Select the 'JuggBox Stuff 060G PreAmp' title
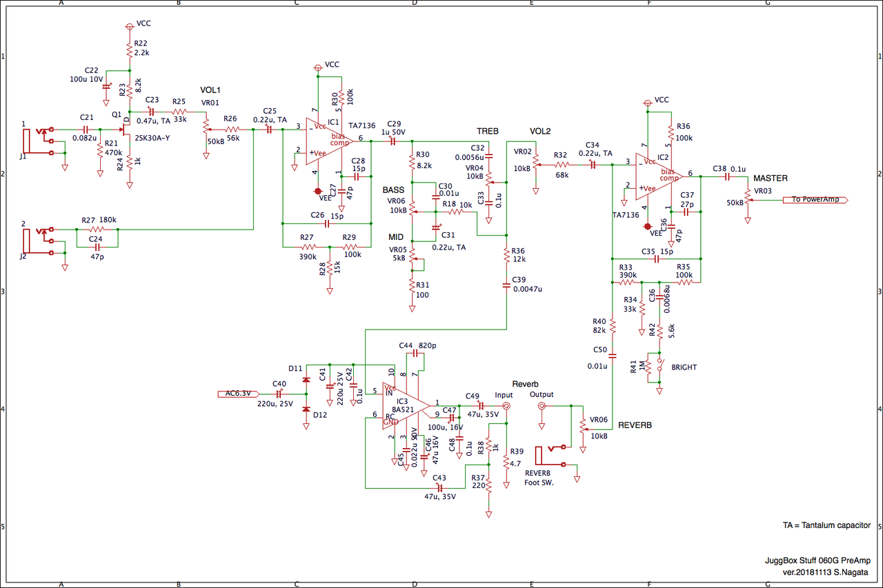Viewport: 883px width, 588px height. [x=819, y=561]
